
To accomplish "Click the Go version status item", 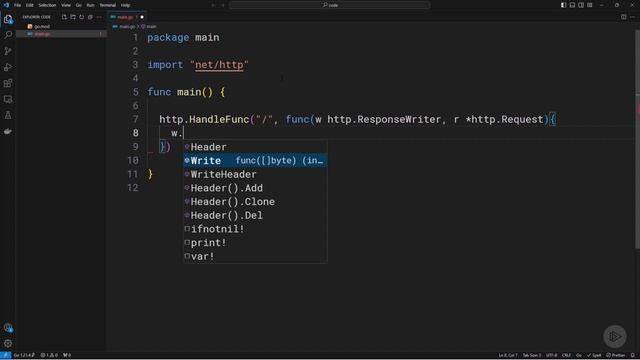I will pyautogui.click(x=24, y=355).
